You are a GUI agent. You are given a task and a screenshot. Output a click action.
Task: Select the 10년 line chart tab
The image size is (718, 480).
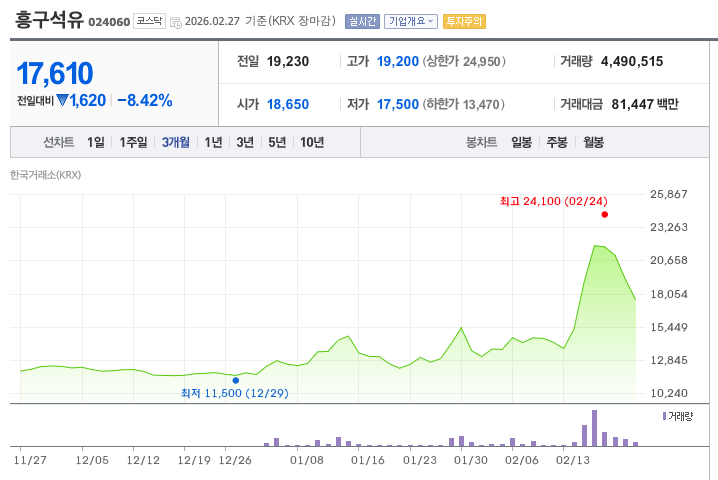click(312, 142)
